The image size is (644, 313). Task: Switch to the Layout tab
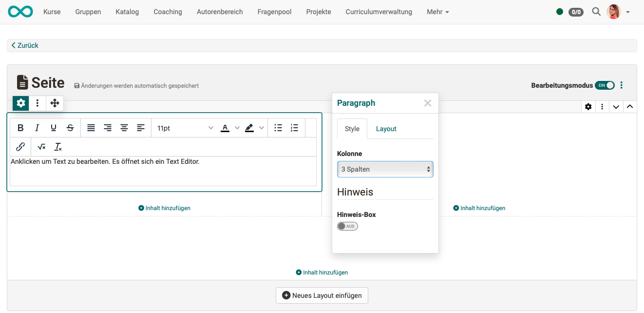[386, 129]
